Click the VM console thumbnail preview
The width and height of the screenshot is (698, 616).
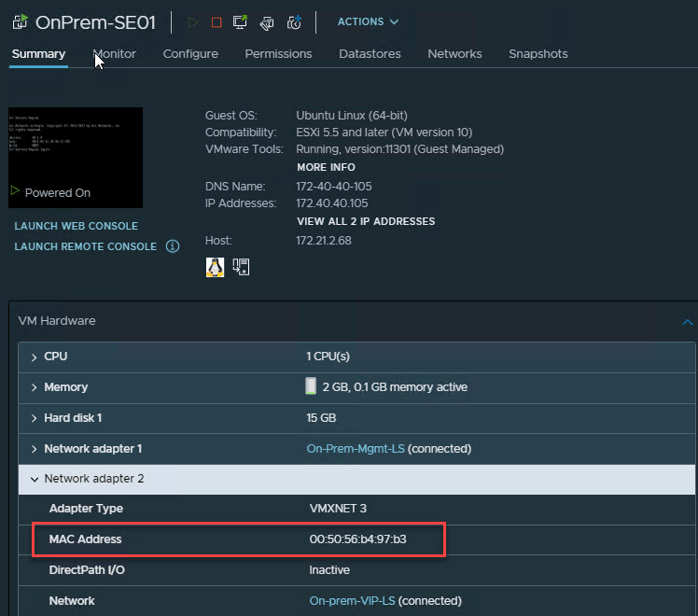coord(76,158)
